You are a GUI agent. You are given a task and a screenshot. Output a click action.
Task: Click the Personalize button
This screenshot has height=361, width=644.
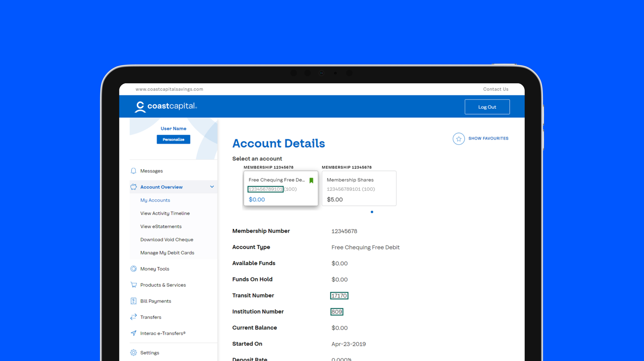point(173,139)
